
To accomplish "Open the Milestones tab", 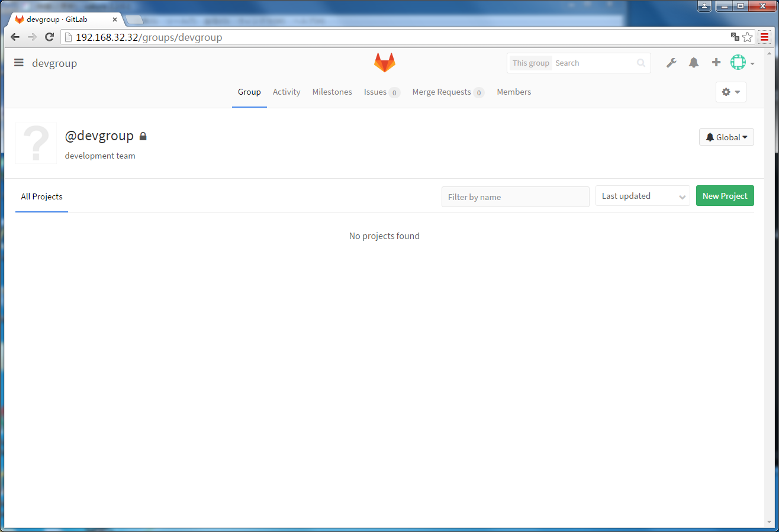I will [332, 92].
